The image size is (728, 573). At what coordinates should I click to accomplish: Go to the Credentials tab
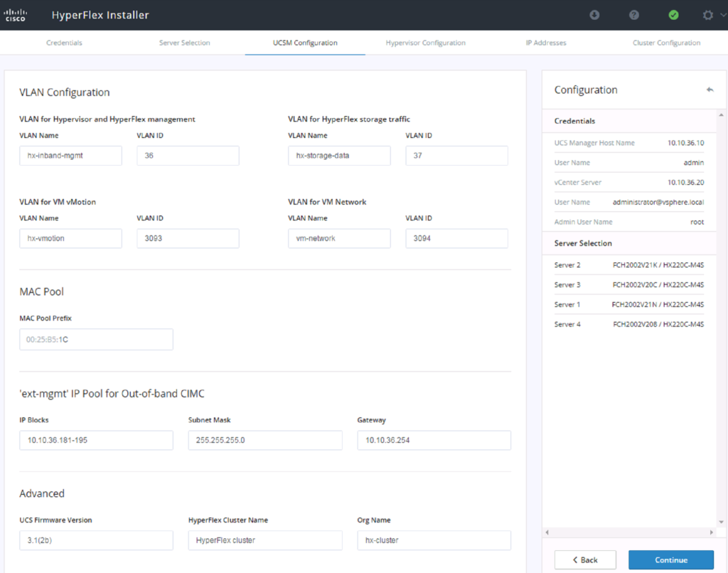(64, 43)
